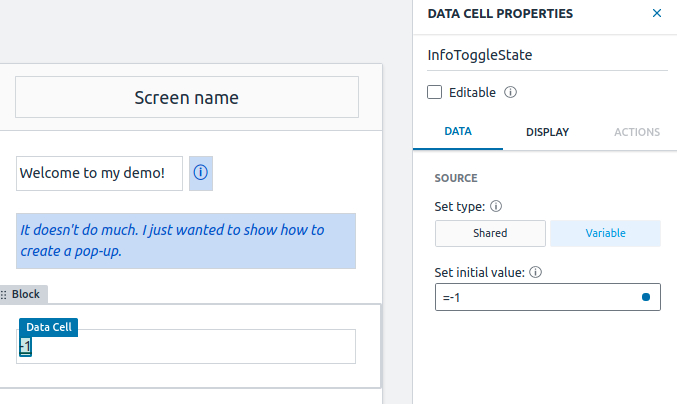
Task: Open the ACTIONS tab
Action: pos(636,132)
